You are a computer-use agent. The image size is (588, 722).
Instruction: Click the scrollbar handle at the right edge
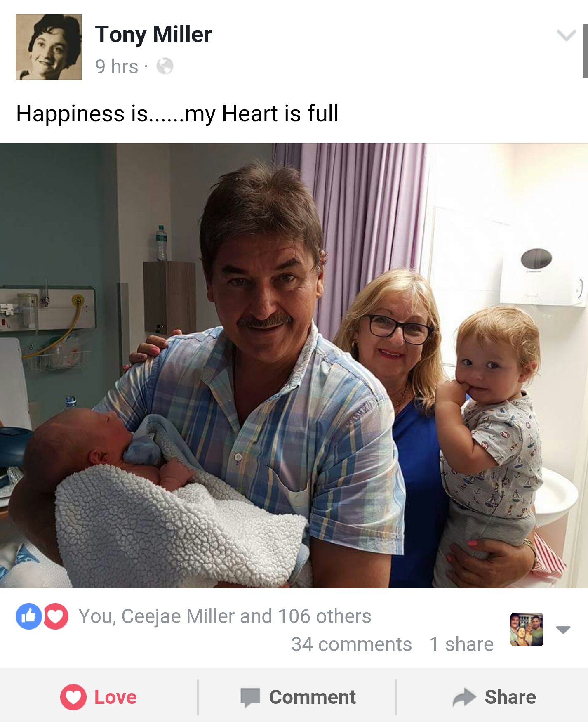click(x=585, y=51)
